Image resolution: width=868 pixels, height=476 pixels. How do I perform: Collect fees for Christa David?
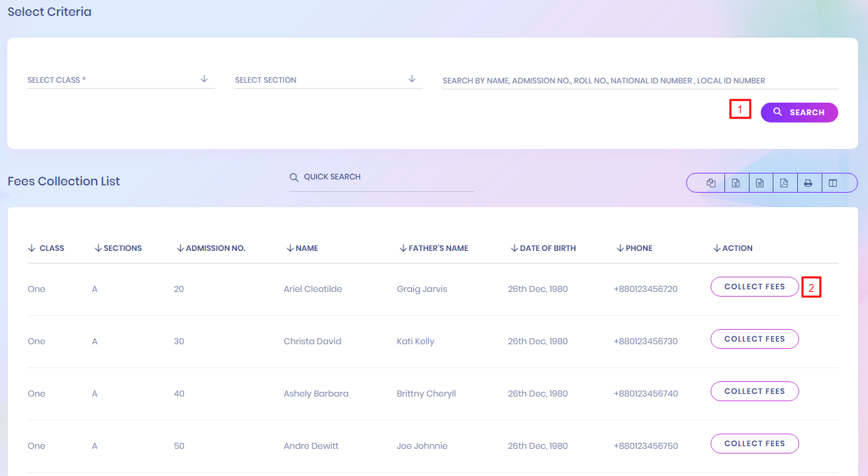click(754, 339)
